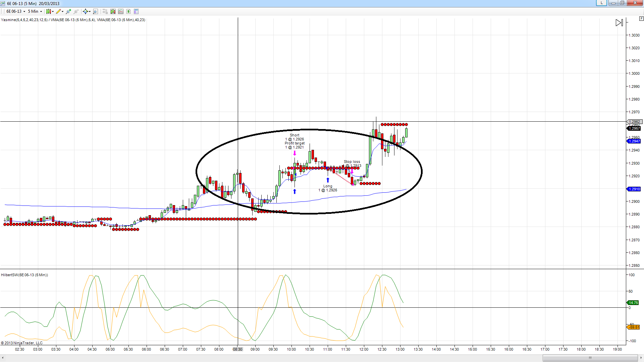The image size is (644, 362).
Task: Click the HilbertSW indicator panel label
Action: pyautogui.click(x=24, y=275)
